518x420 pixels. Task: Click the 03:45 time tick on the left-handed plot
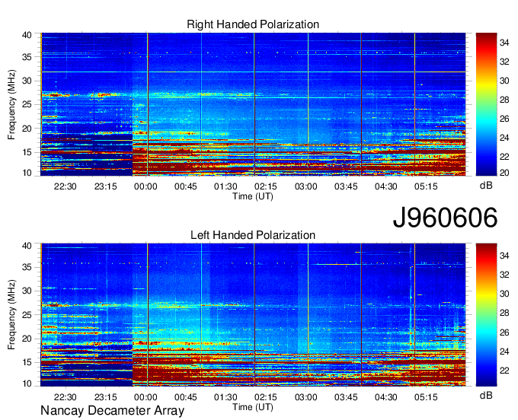coord(346,397)
